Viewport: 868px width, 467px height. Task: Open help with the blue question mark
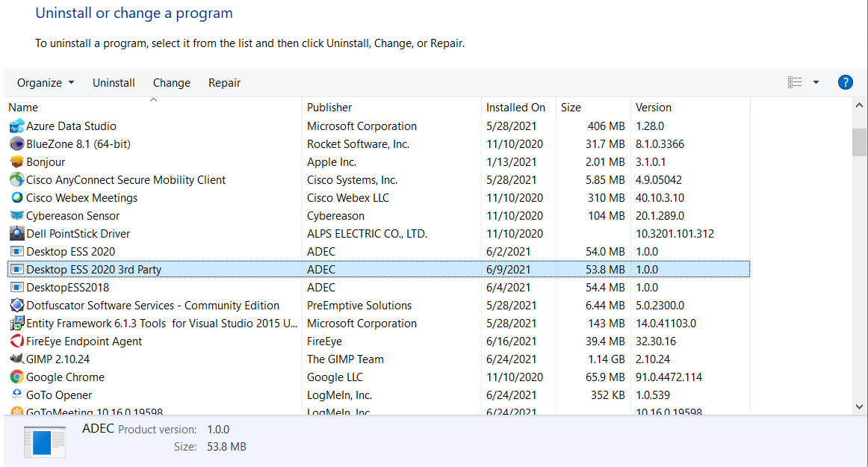pyautogui.click(x=845, y=83)
